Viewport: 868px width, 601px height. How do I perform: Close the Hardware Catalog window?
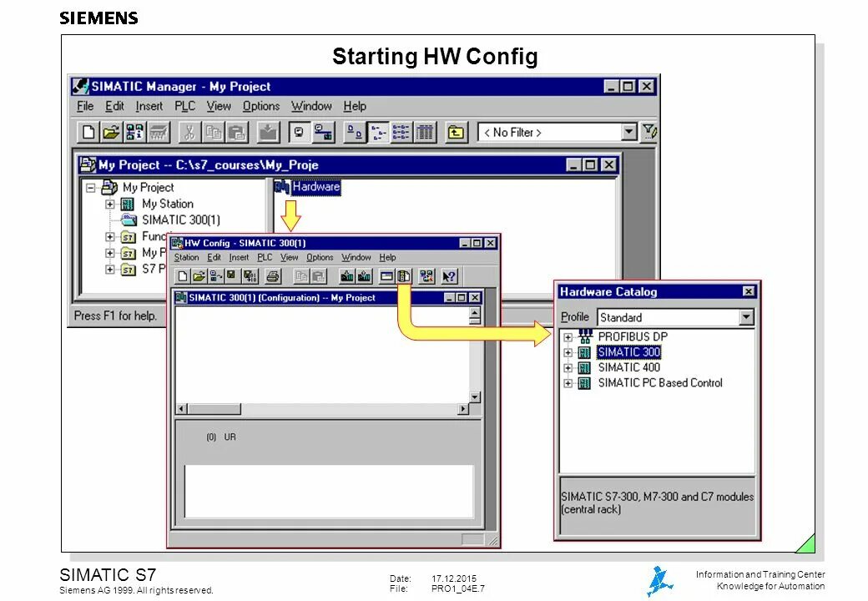749,291
